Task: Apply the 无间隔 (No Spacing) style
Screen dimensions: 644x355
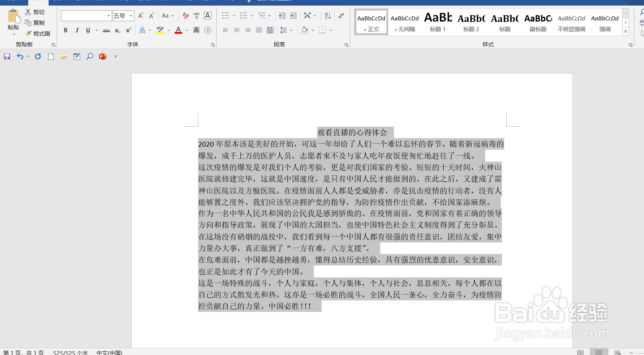Action: [405, 22]
